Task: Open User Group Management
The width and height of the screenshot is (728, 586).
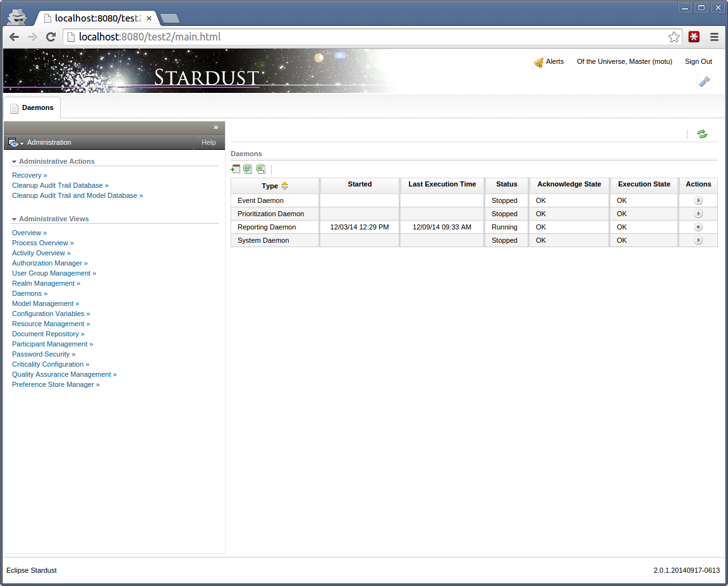Action: point(54,274)
